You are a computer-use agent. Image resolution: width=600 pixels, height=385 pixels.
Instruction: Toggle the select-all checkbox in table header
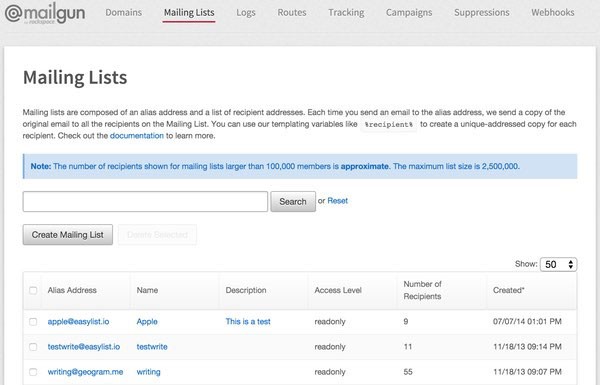tap(33, 290)
